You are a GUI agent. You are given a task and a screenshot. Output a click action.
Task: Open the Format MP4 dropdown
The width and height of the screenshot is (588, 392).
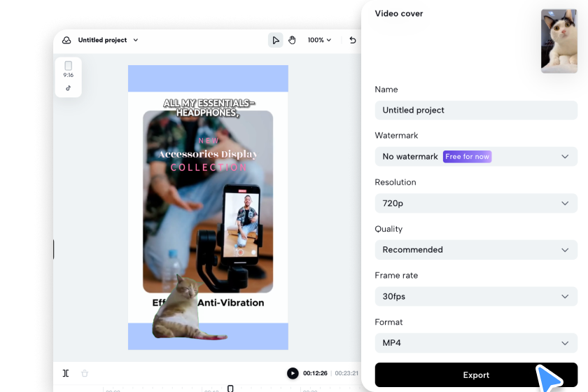(476, 343)
